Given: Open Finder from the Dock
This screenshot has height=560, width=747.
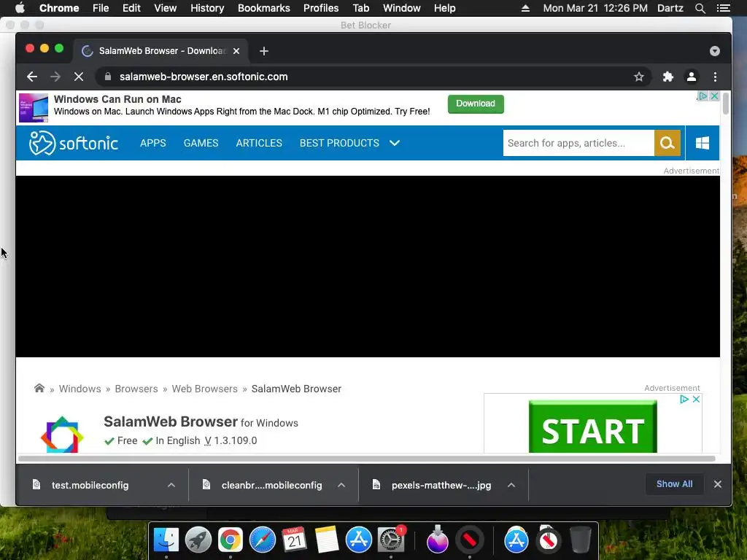Looking at the screenshot, I should pos(166,540).
